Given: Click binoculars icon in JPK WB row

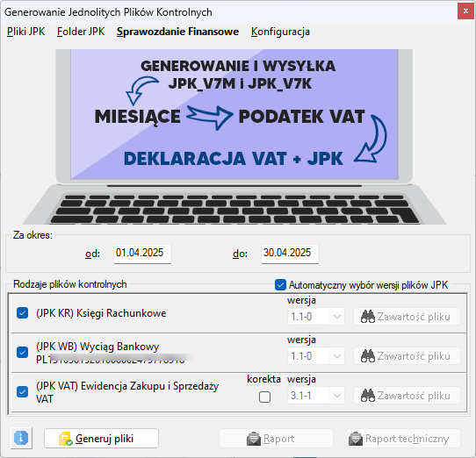Looking at the screenshot, I should (x=368, y=356).
